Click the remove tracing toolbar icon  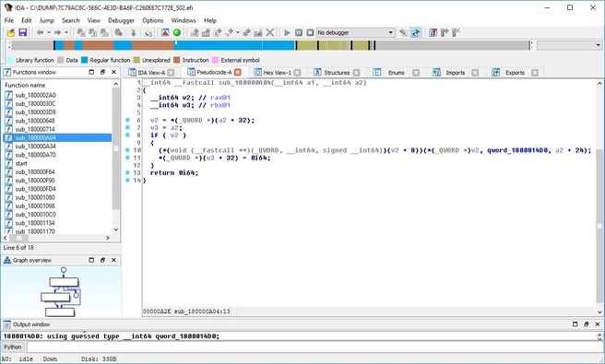(x=457, y=33)
